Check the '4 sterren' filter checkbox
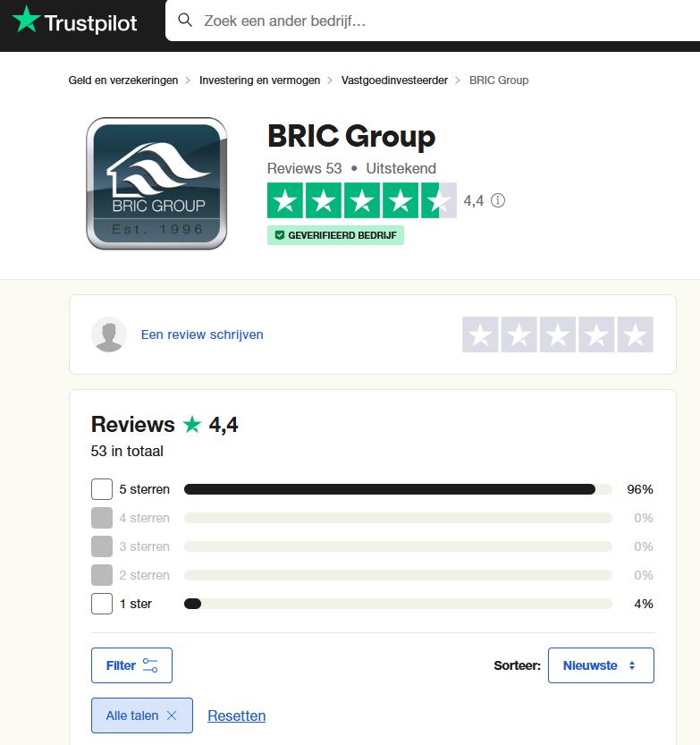The height and width of the screenshot is (745, 700). (102, 518)
